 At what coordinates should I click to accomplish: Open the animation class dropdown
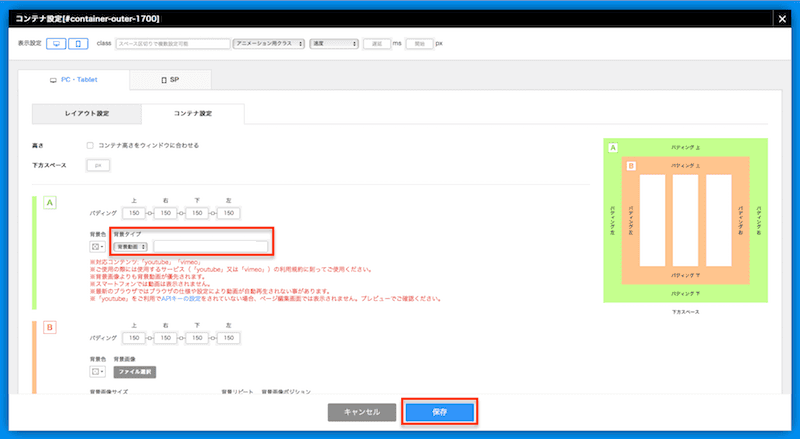265,44
